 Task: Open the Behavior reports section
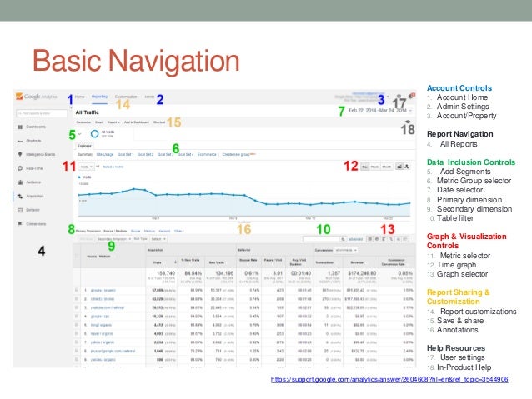point(29,210)
